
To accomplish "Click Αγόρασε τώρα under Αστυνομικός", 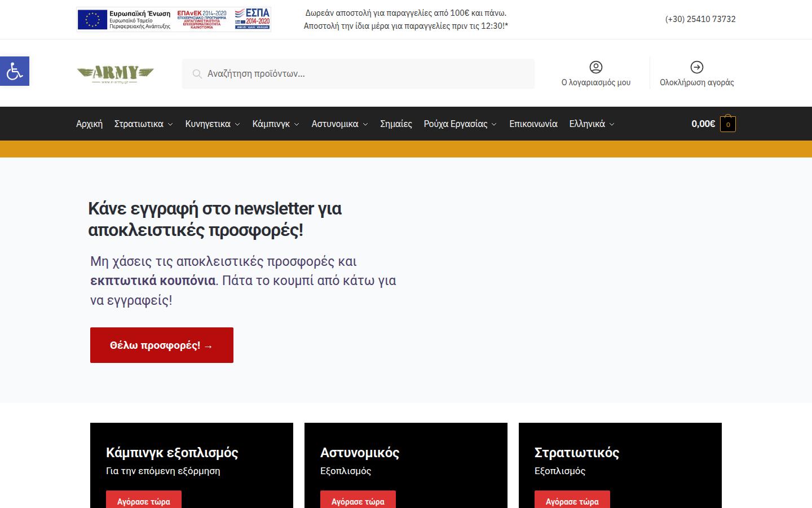I will click(358, 501).
